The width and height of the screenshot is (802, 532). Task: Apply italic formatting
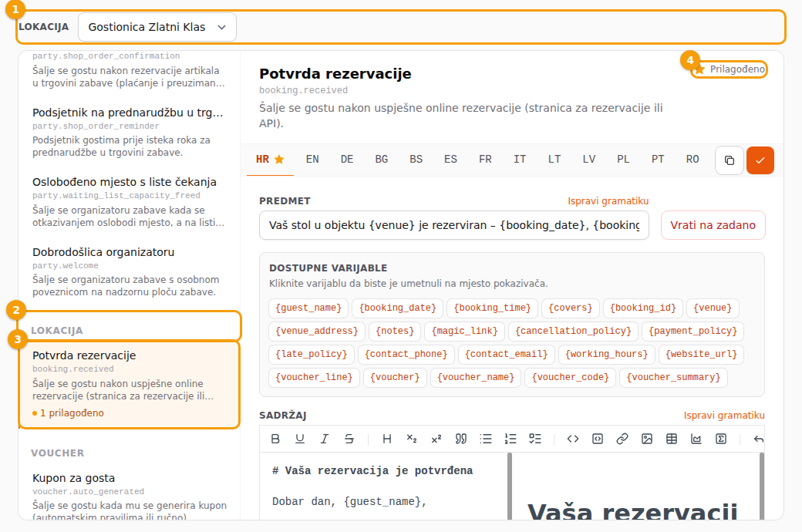[325, 439]
